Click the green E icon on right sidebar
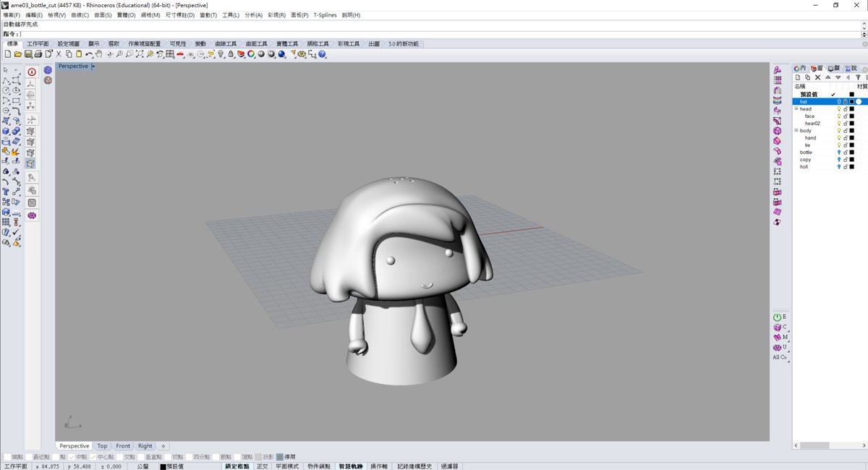 point(778,317)
